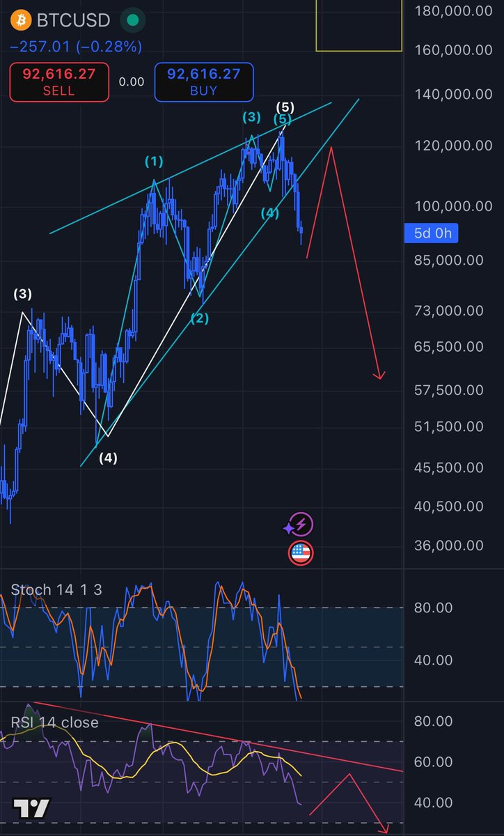
Task: Tap the US flag economic event icon
Action: click(301, 553)
